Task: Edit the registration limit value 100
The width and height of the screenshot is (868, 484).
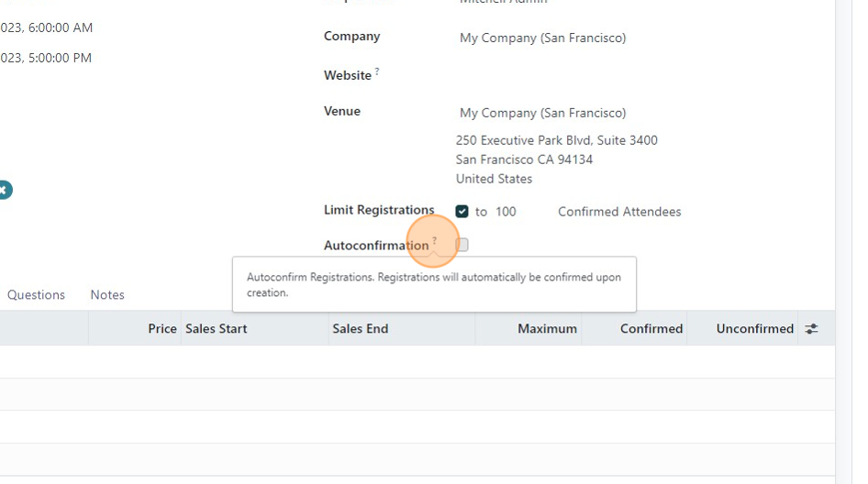Action: [506, 212]
